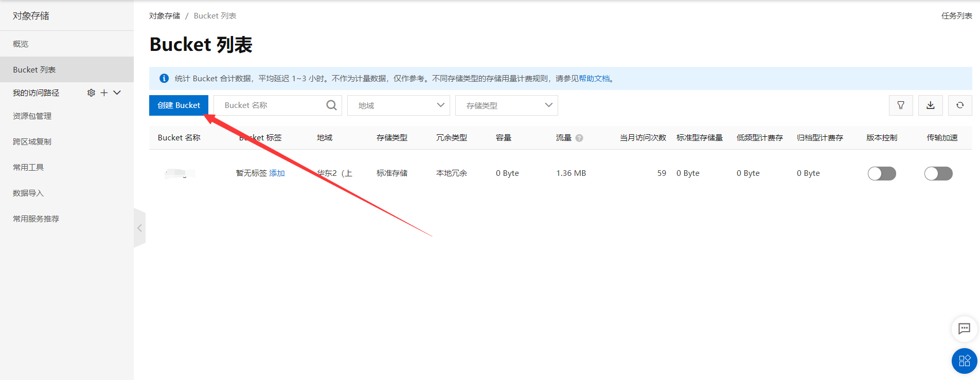Toggle the 版本控制 switch for the bucket

click(882, 173)
